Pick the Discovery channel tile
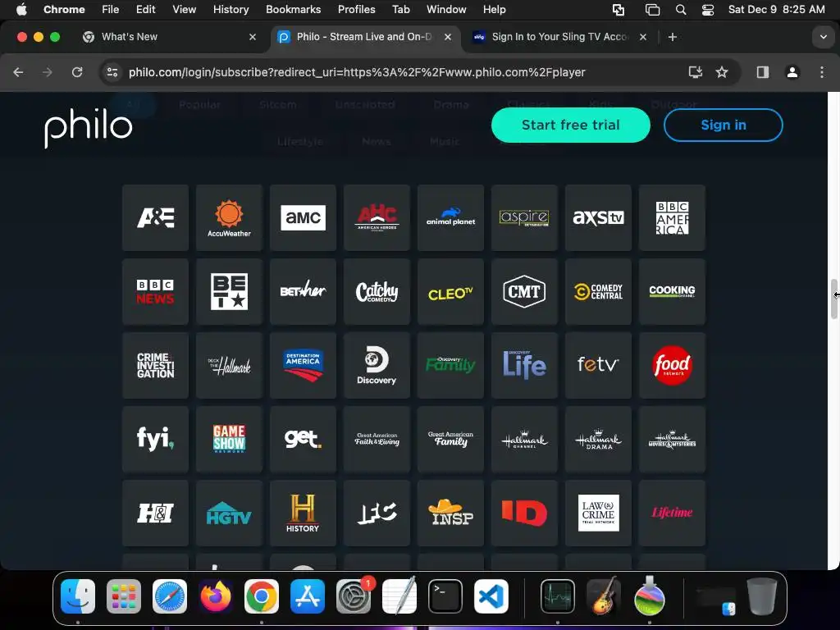Screen dimensions: 840x630 (x=377, y=365)
